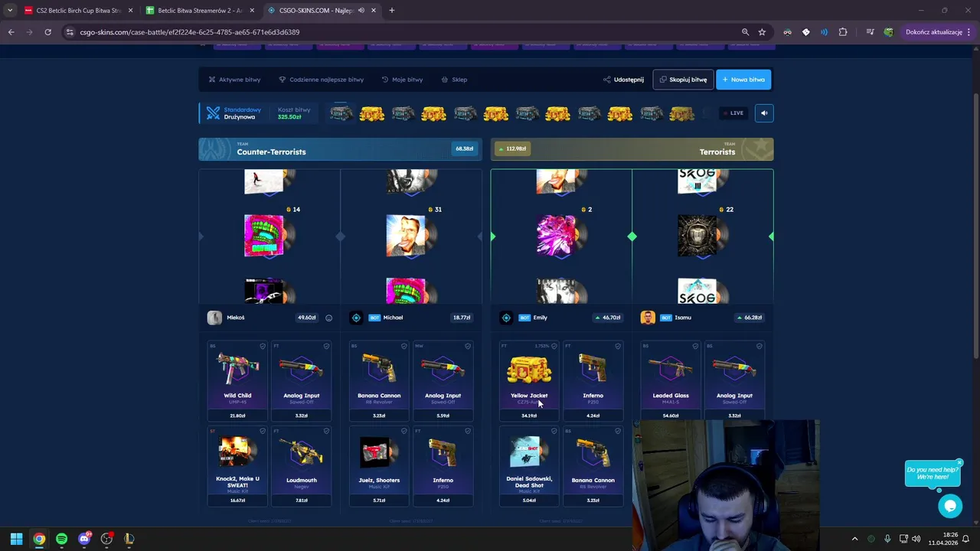Open the Aktywne bitwy tab

(234, 80)
